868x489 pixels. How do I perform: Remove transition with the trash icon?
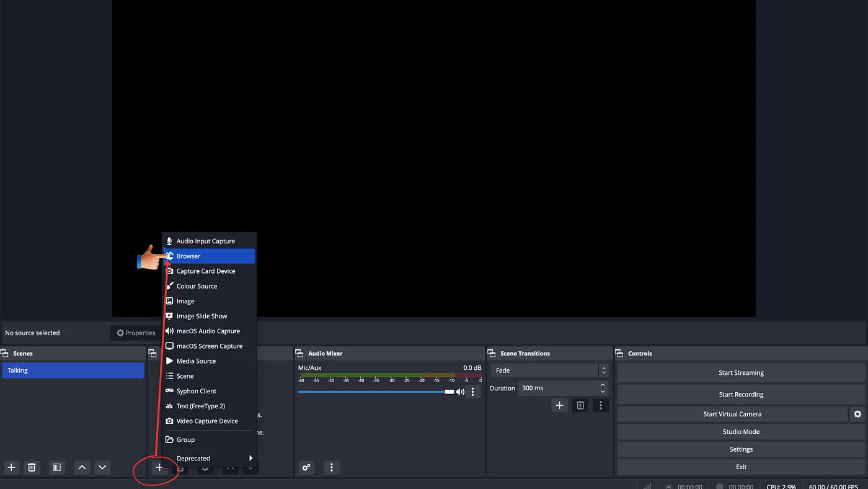click(x=580, y=405)
